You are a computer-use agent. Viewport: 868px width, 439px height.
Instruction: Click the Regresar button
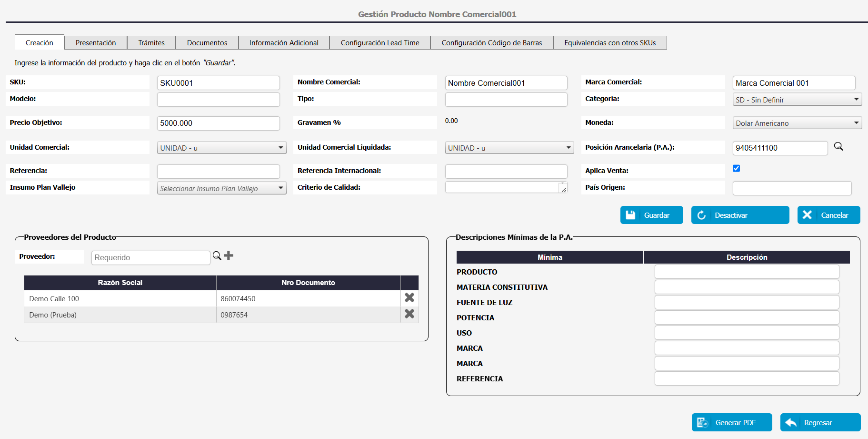(820, 422)
